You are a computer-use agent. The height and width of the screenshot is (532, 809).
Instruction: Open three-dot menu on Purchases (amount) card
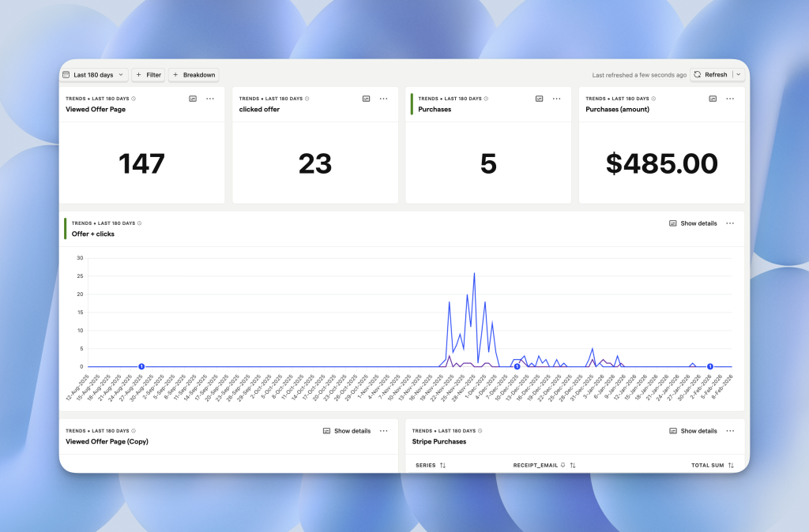pos(730,99)
